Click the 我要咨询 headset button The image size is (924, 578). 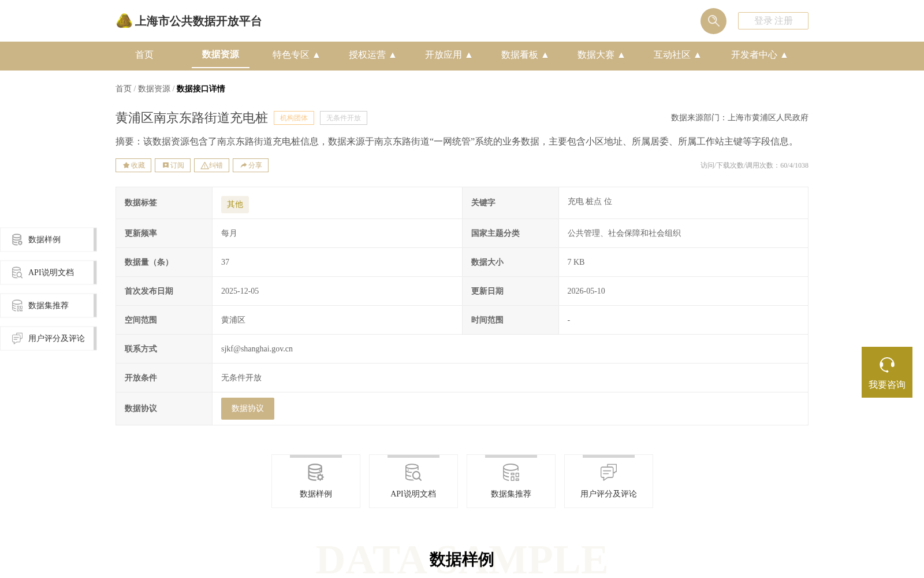click(x=887, y=372)
